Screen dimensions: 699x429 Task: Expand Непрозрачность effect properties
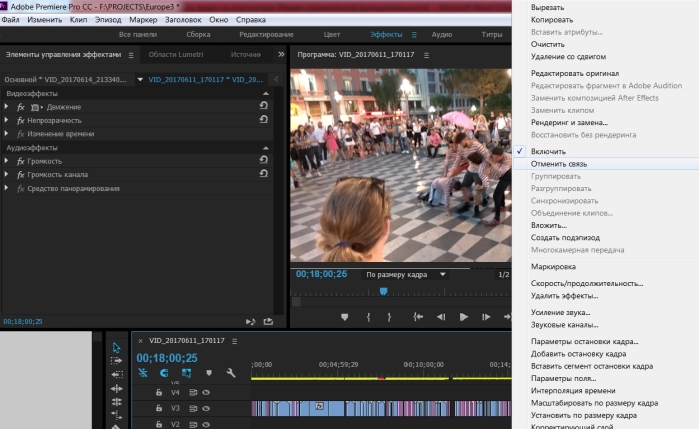(x=6, y=120)
